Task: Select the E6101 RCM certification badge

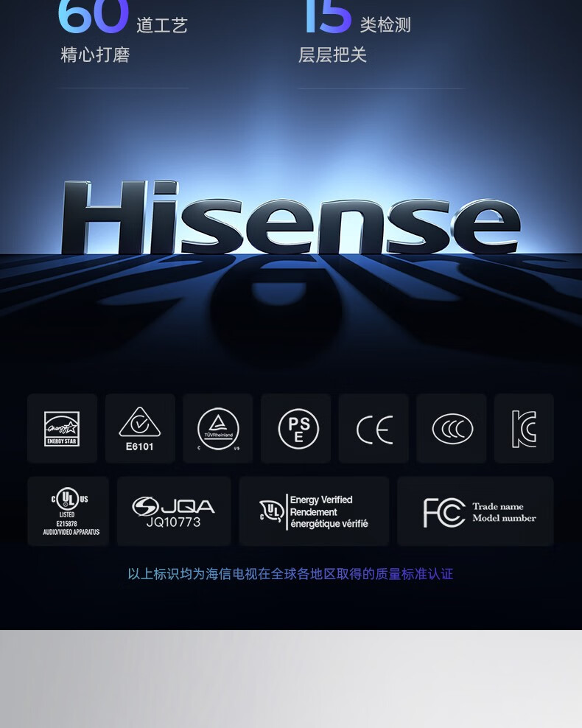Action: (x=140, y=429)
